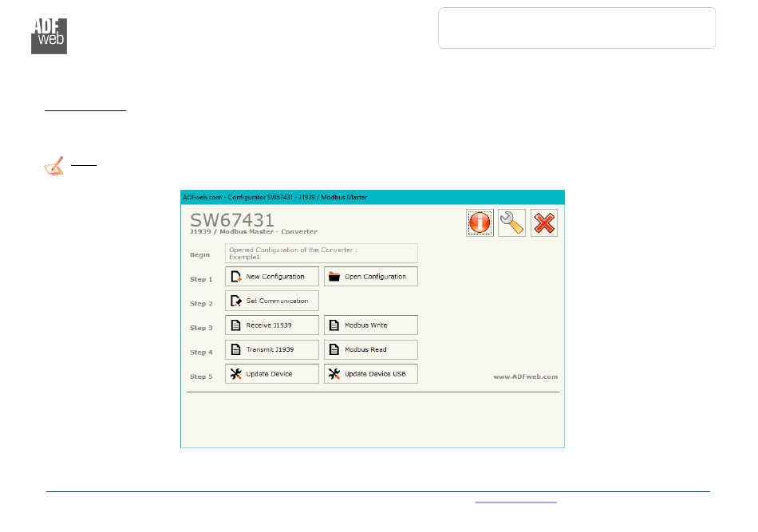Click the 'Step 3' label

tap(201, 328)
